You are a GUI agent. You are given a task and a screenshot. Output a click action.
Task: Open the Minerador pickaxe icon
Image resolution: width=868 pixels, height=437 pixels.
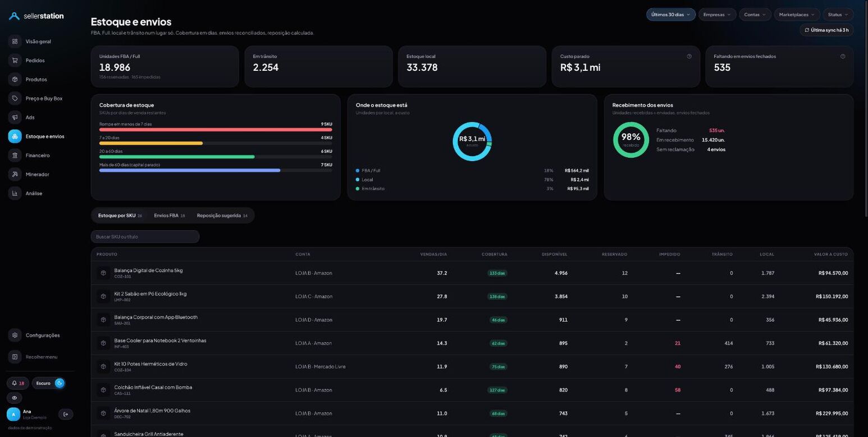pos(15,174)
